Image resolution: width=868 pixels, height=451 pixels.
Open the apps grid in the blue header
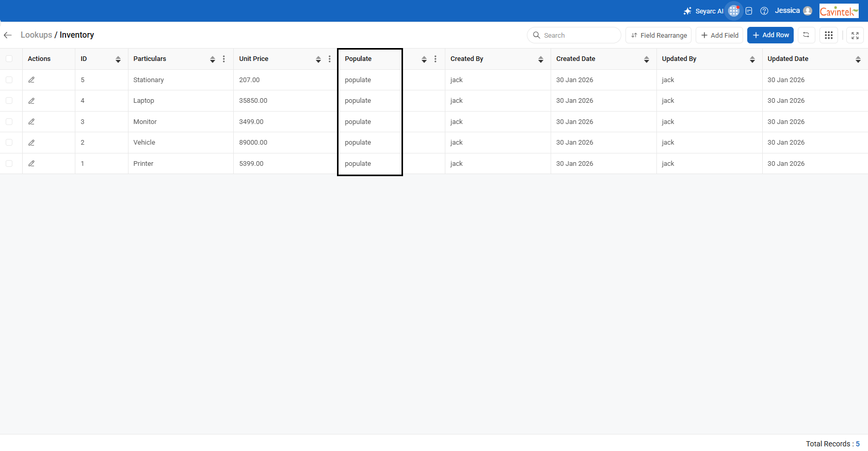pyautogui.click(x=733, y=11)
